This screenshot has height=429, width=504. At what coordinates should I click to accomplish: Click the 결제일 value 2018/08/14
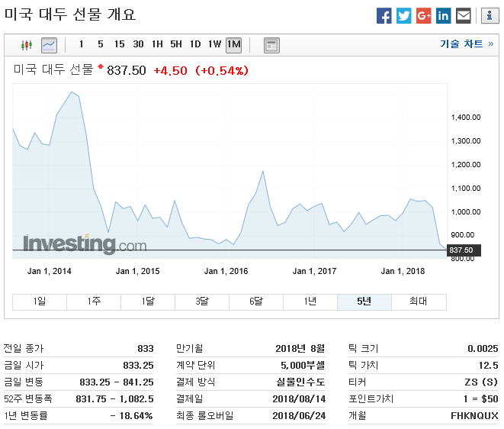(299, 399)
